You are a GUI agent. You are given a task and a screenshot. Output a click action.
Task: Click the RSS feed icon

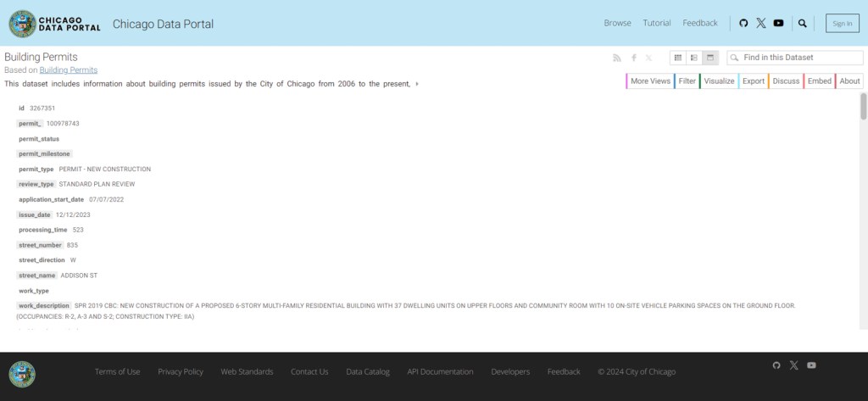coord(617,58)
